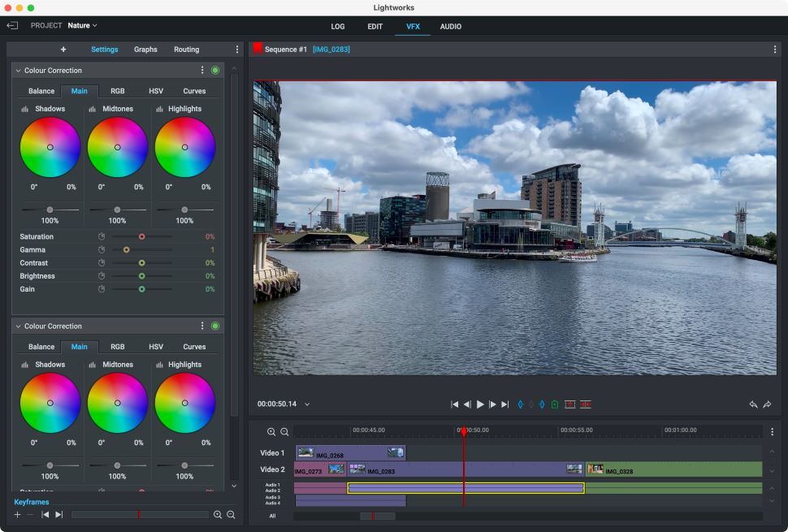Jump to the start of the sequence
This screenshot has width=788, height=532.
455,404
